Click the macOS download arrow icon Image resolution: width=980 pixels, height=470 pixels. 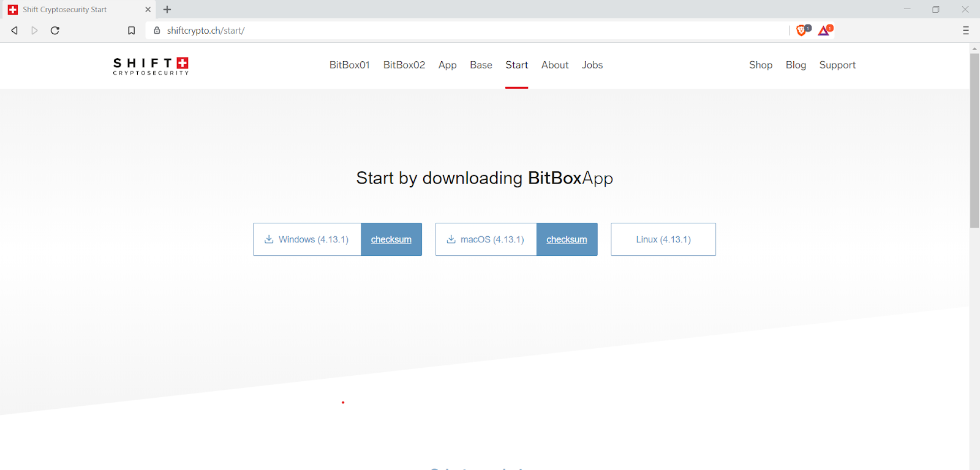click(x=451, y=239)
